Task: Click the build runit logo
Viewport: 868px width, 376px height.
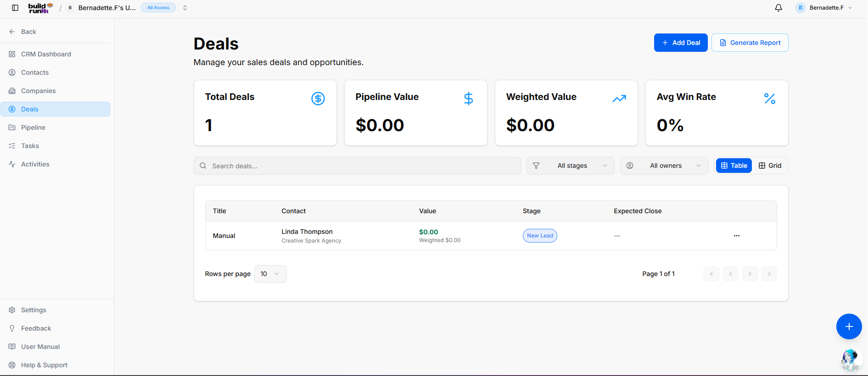Action: pos(40,8)
